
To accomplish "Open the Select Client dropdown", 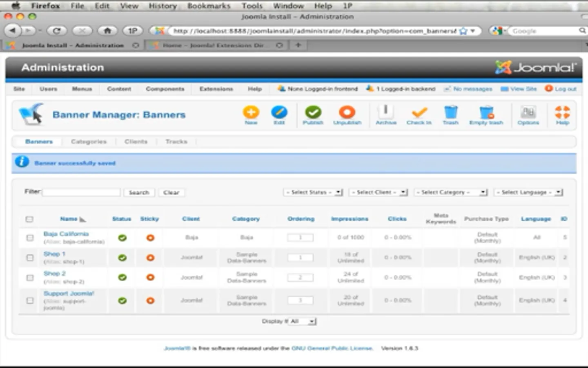I will coord(379,192).
